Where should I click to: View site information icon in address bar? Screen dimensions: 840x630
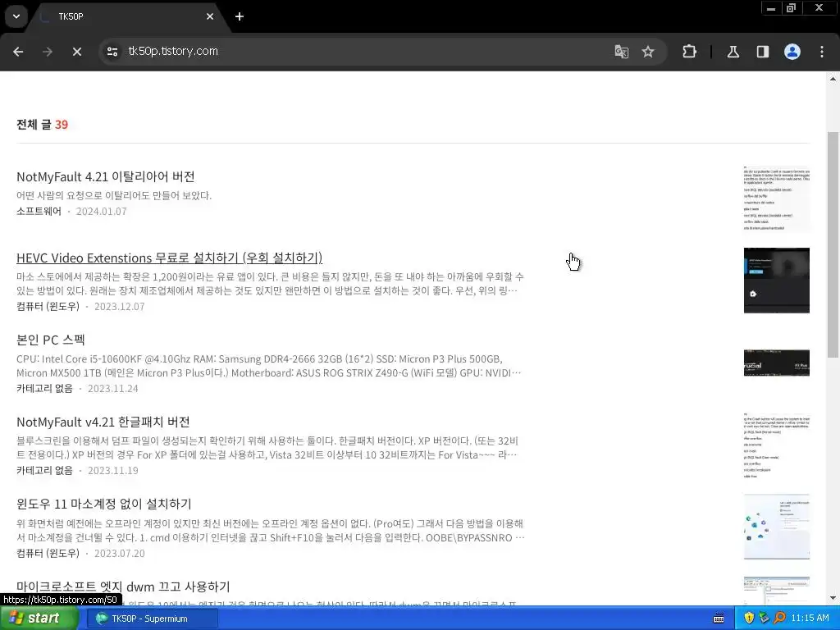tap(112, 52)
